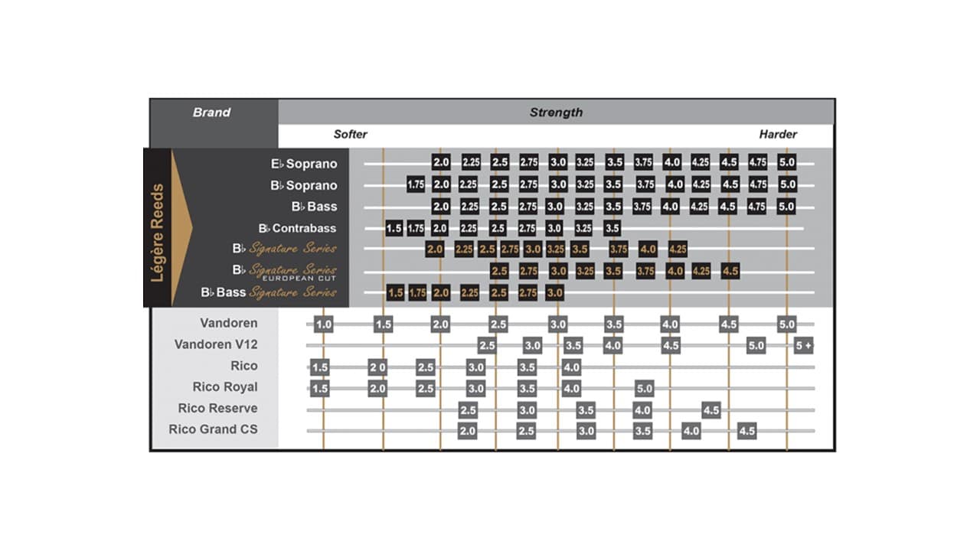Click the Brand header cell

[x=211, y=112]
